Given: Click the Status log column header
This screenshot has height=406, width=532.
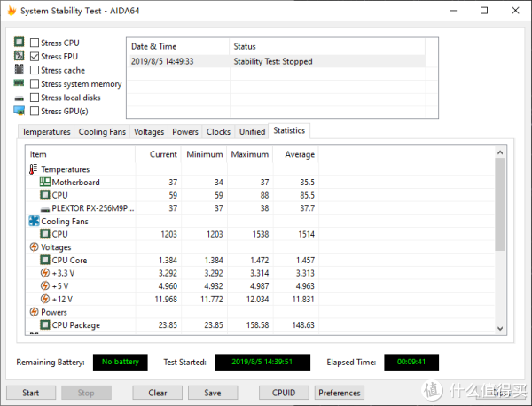Looking at the screenshot, I should pyautogui.click(x=327, y=46).
